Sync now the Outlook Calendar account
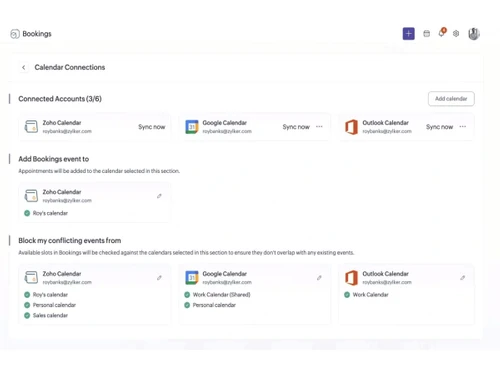Image resolution: width=500 pixels, height=375 pixels. point(439,127)
